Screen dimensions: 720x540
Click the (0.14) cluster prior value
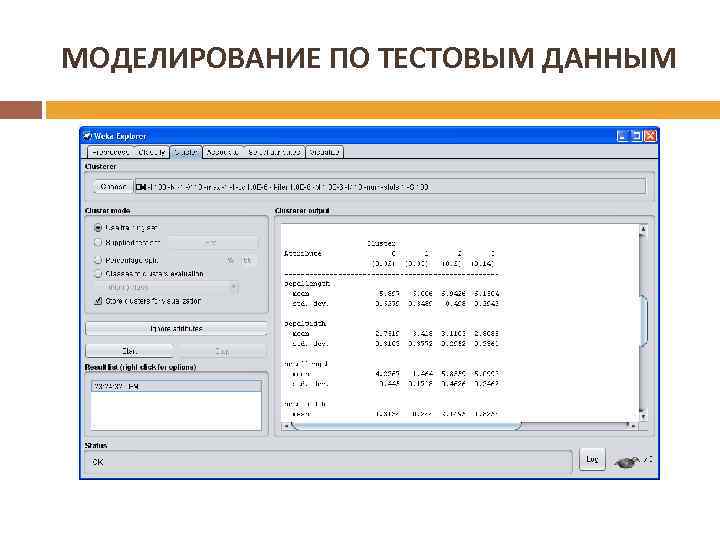click(x=482, y=264)
